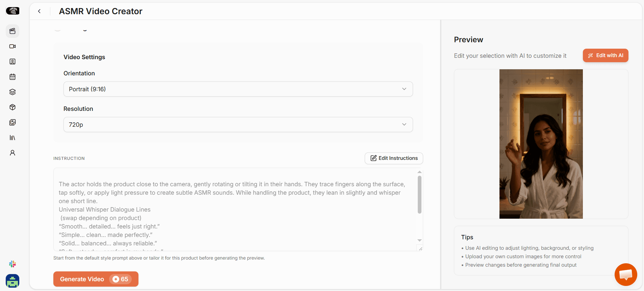Image resolution: width=644 pixels, height=291 pixels.
Task: Open the user profile sidebar icon
Action: [12, 153]
